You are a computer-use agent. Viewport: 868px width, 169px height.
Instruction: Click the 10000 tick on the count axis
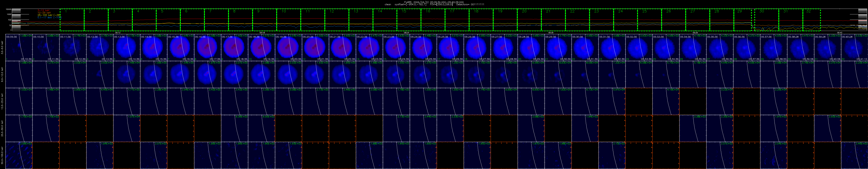coord(9,9)
